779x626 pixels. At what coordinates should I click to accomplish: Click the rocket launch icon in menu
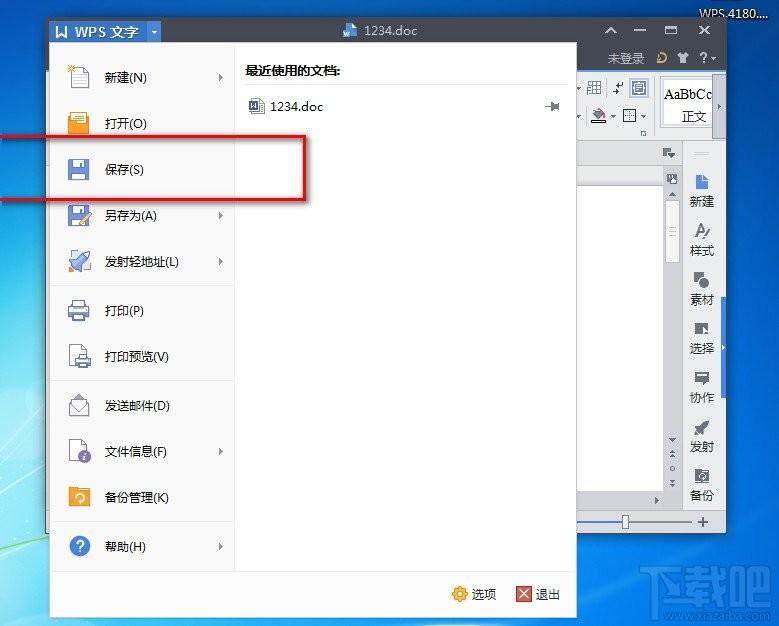point(79,261)
